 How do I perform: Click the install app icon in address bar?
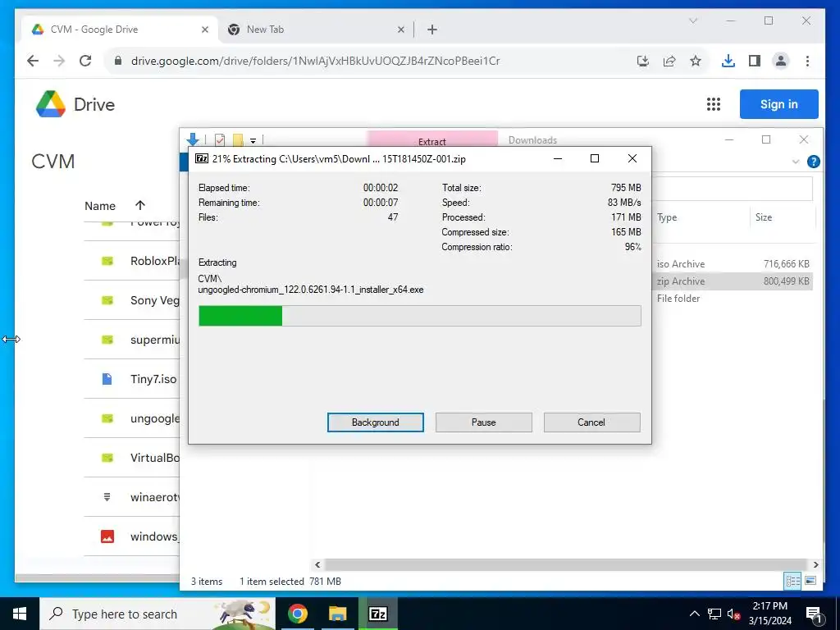tap(643, 61)
